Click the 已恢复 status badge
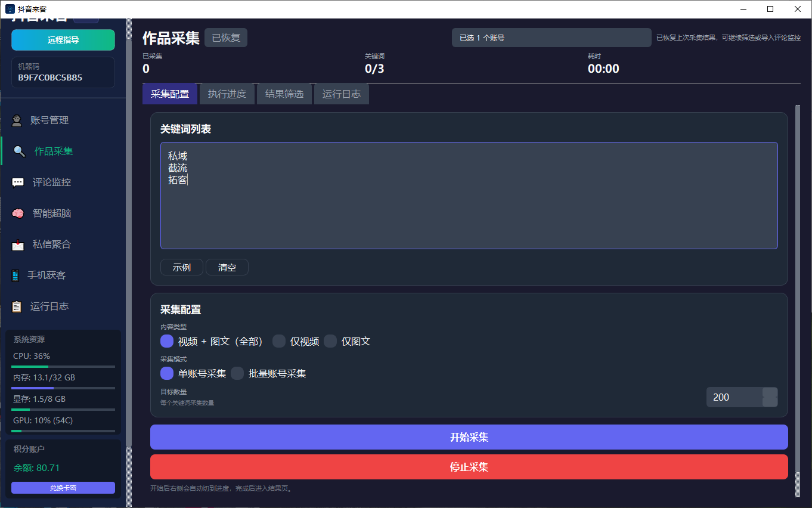The width and height of the screenshot is (812, 508). click(x=226, y=38)
